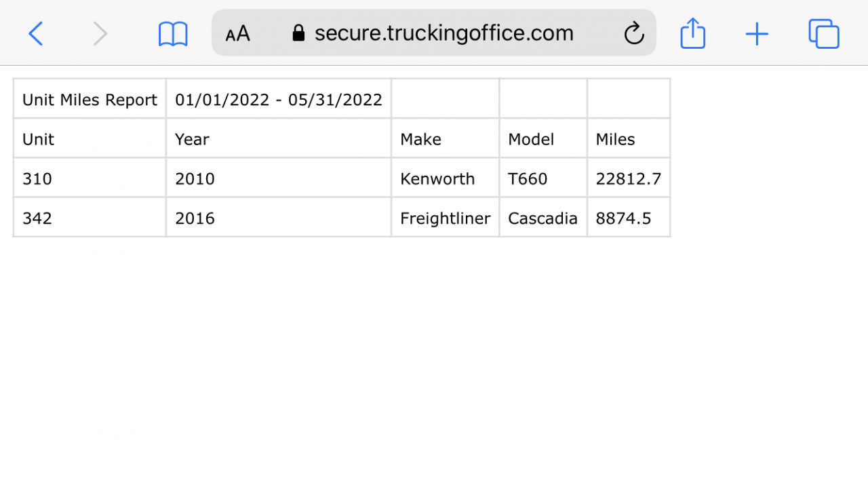This screenshot has height=488, width=868.
Task: Select the 22812.7 miles value
Action: 629,178
